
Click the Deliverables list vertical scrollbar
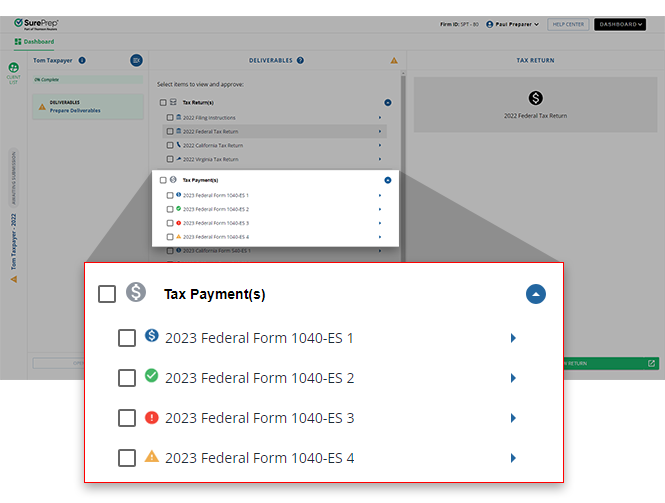coord(403,170)
